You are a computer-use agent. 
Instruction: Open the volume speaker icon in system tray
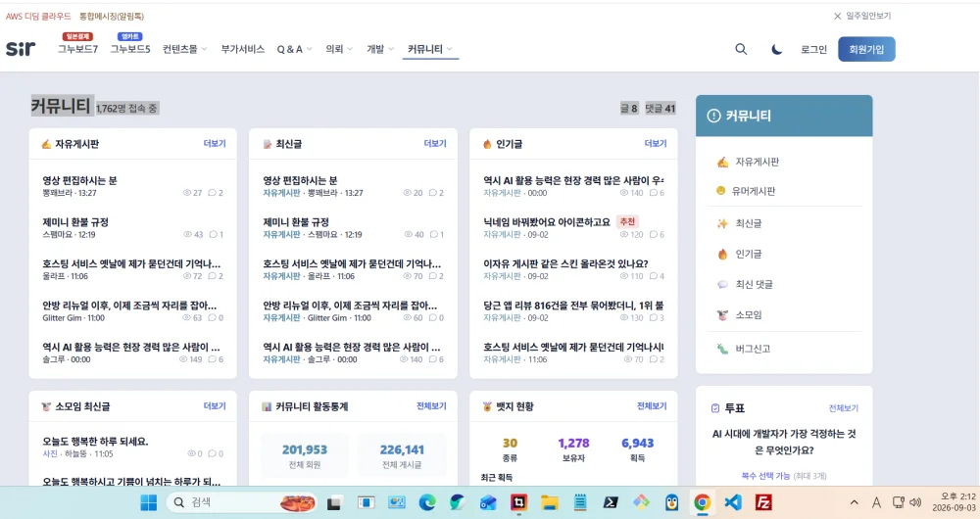(915, 502)
